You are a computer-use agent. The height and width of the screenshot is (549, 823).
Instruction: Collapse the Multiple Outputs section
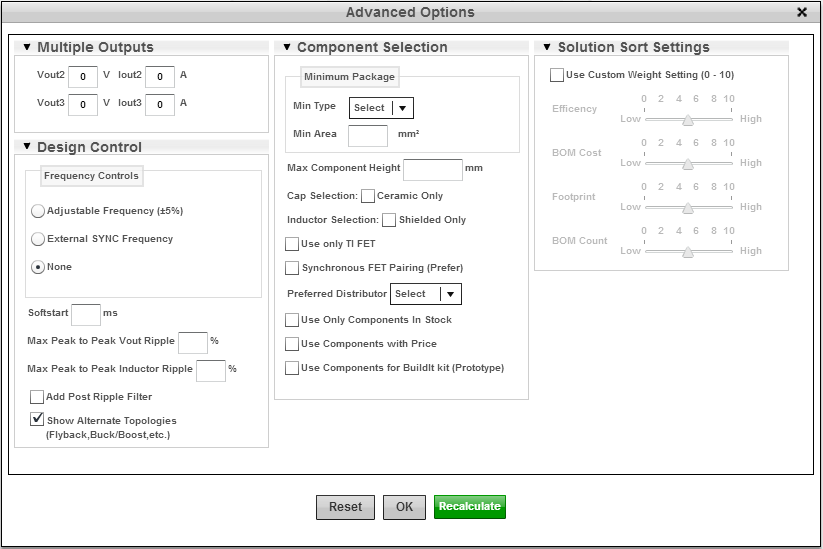pyautogui.click(x=27, y=48)
